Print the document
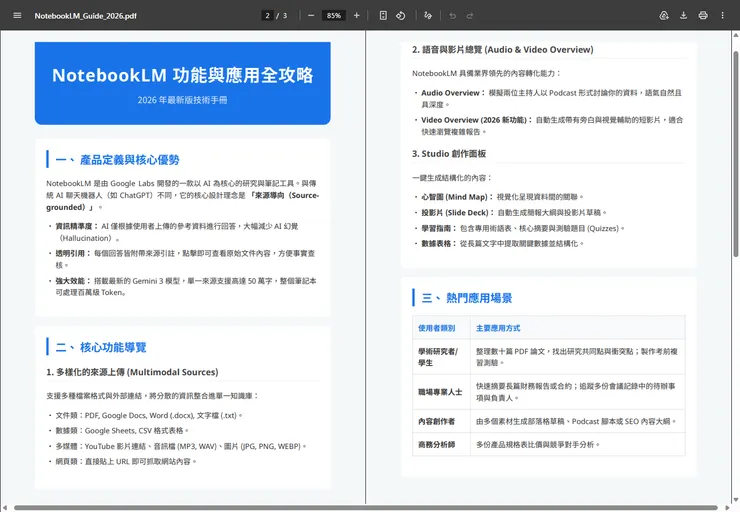 (x=703, y=16)
